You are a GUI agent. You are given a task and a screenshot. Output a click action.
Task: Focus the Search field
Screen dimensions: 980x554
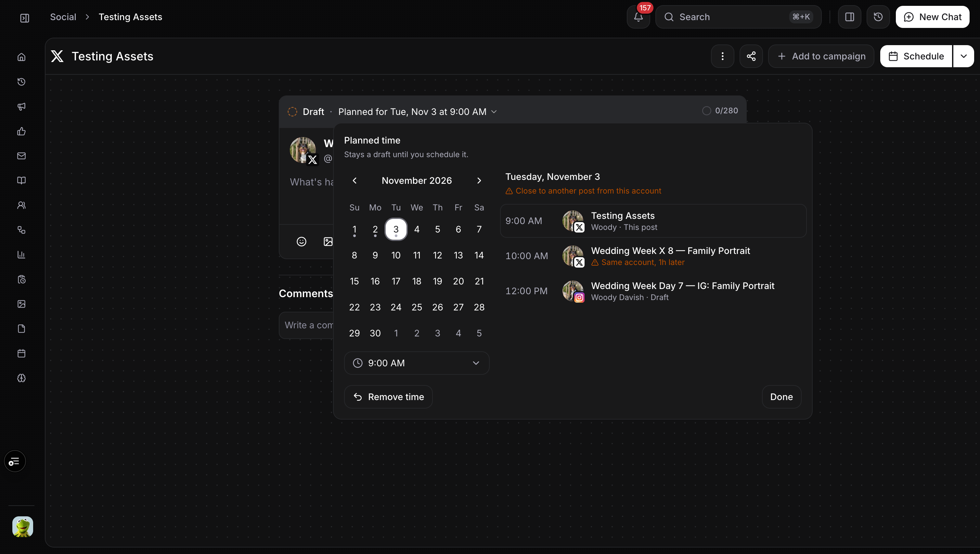pyautogui.click(x=738, y=17)
